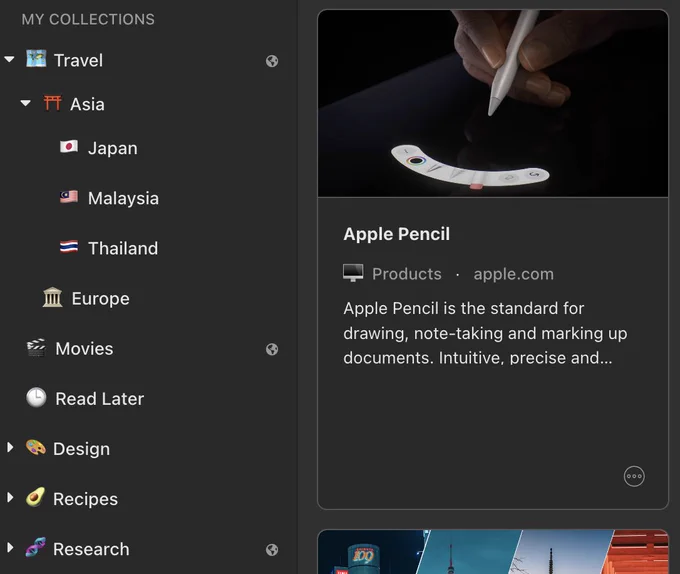Expand the Recipes collection
680x574 pixels.
click(x=10, y=497)
